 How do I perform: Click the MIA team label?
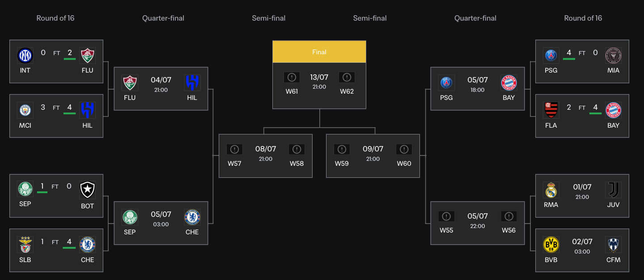tap(614, 70)
